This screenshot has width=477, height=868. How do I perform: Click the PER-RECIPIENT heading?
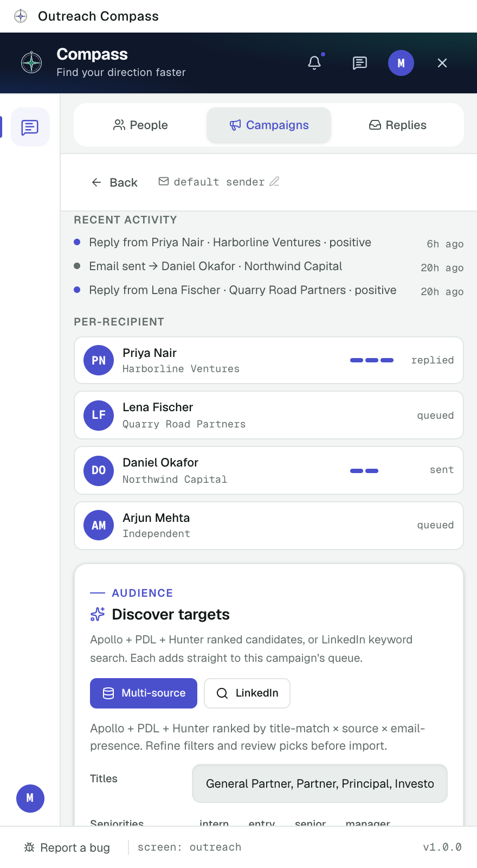pos(119,322)
